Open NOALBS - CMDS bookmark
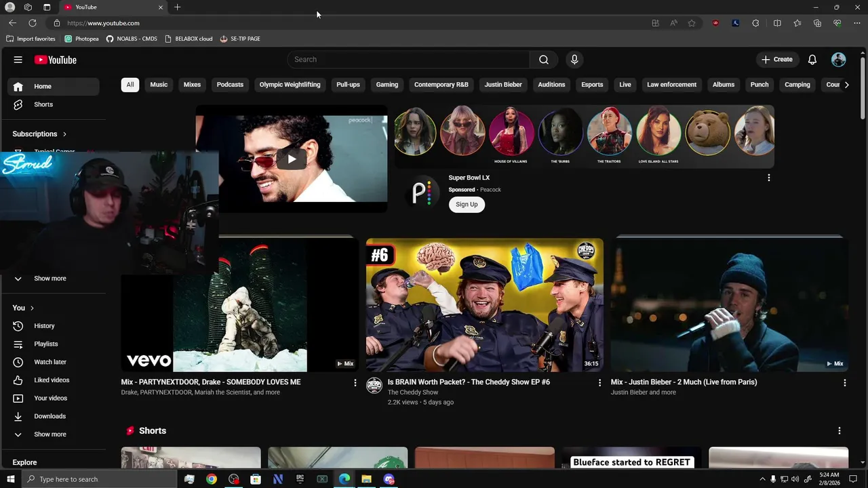The height and width of the screenshot is (488, 868). [x=132, y=39]
